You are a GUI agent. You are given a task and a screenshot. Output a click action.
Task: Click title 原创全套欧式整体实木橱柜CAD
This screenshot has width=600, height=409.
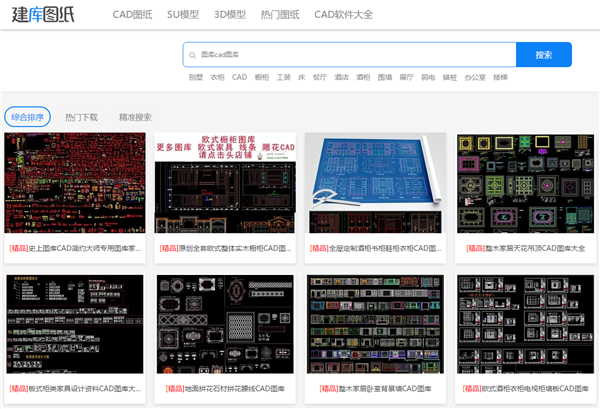225,248
